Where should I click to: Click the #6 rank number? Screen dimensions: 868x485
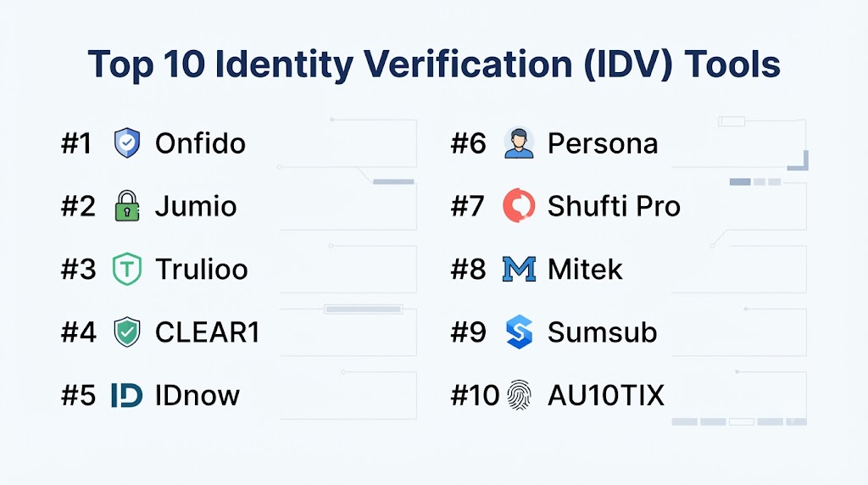468,143
